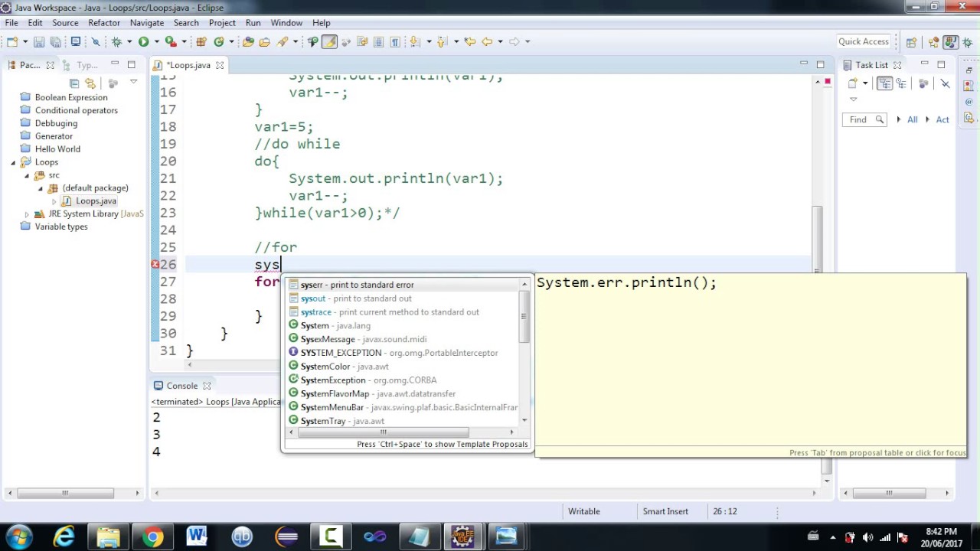Click the Open Perspective icon
This screenshot has height=551, width=980.
(911, 42)
